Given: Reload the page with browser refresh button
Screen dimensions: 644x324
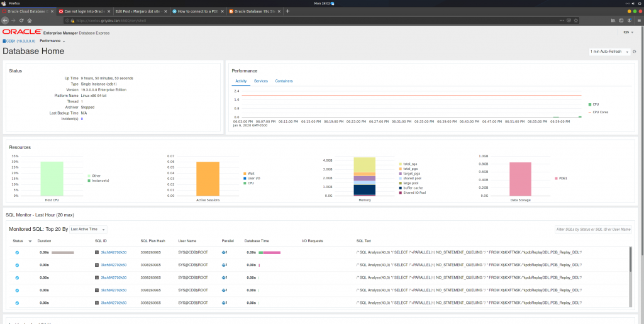Looking at the screenshot, I should (x=21, y=20).
